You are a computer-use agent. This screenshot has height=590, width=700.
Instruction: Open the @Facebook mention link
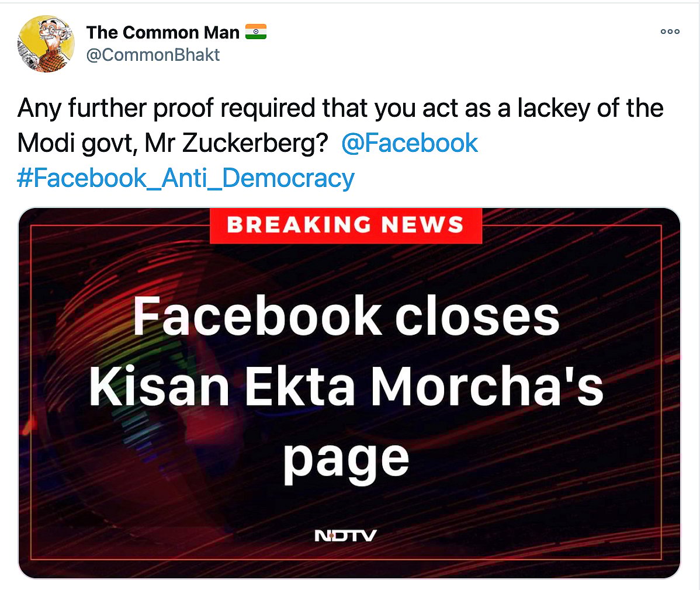point(409,143)
